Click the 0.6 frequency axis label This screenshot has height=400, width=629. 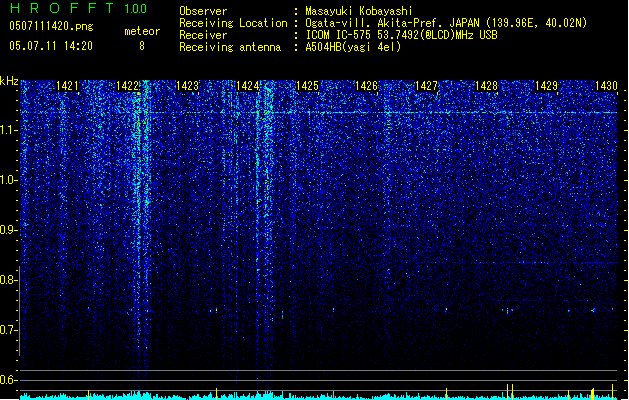[x=9, y=380]
